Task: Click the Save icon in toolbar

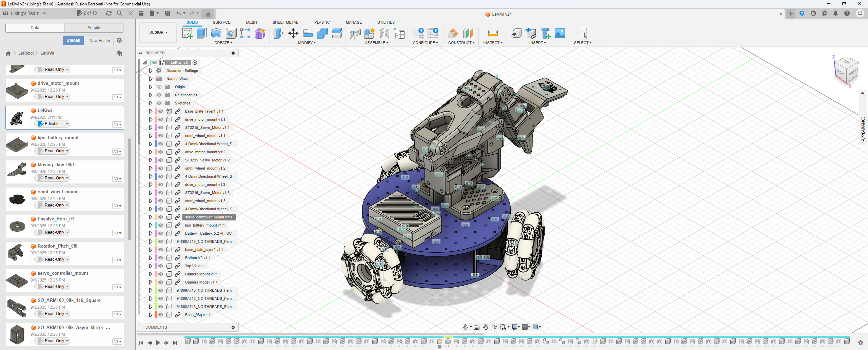Action: (167, 13)
